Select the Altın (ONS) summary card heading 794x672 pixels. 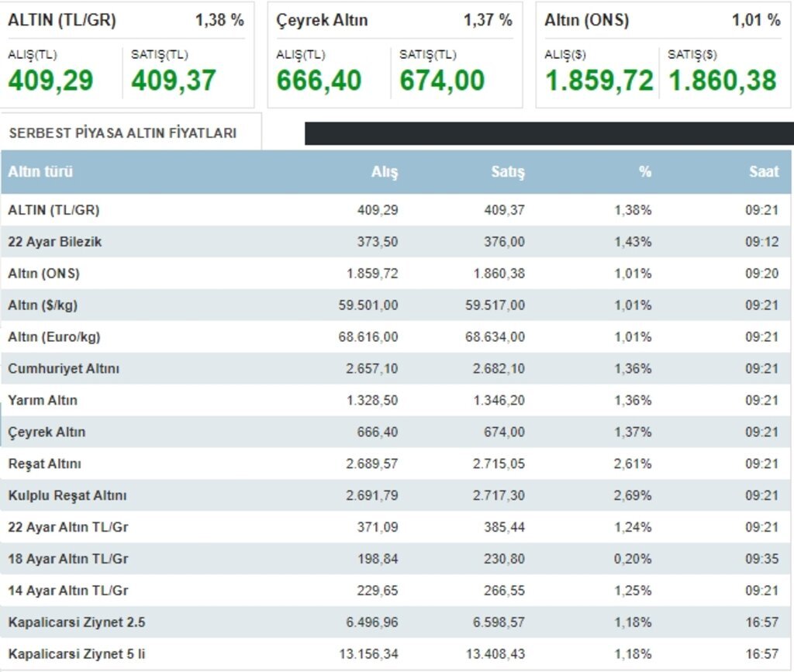586,21
